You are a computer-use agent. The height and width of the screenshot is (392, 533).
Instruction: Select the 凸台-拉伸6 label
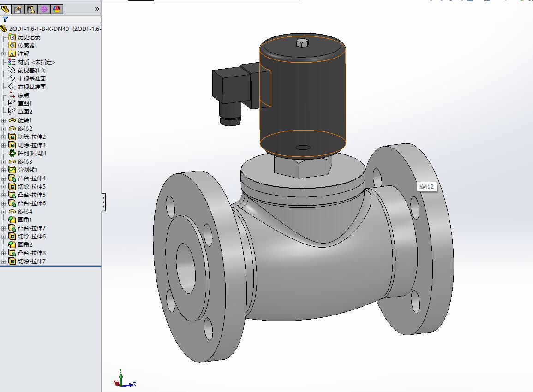32,203
